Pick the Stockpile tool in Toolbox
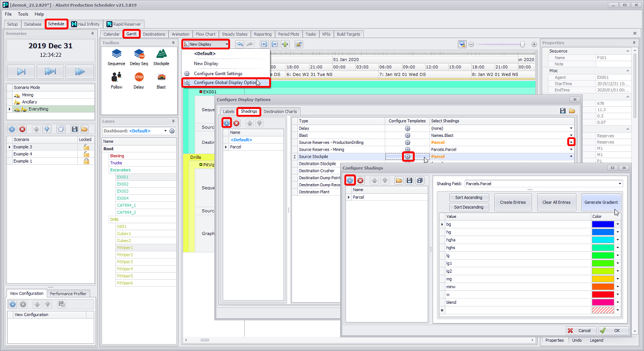The width and height of the screenshot is (644, 351). click(x=161, y=57)
